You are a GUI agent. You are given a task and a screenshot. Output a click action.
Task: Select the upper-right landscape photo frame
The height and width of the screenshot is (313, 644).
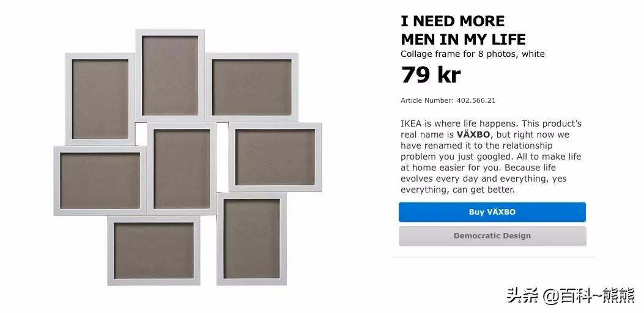click(x=252, y=87)
